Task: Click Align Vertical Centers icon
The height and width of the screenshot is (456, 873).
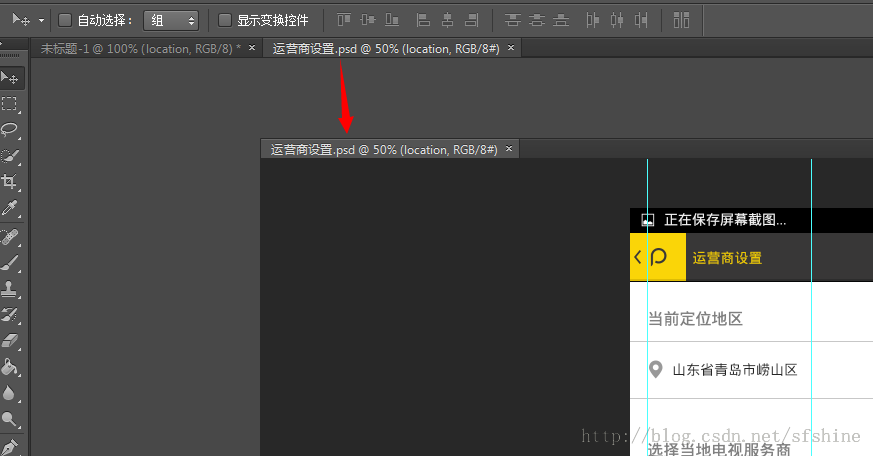Action: click(x=368, y=20)
